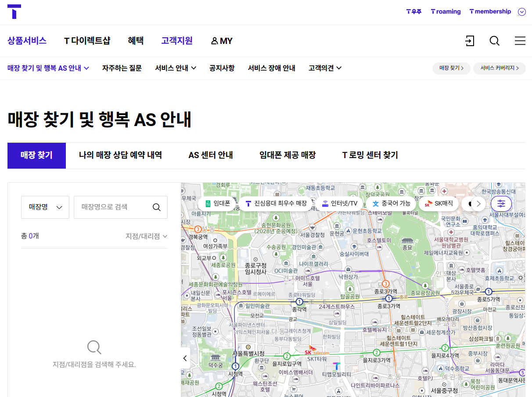Click the next arrow after SK매직 chip
The width and height of the screenshot is (532, 397).
click(x=480, y=203)
